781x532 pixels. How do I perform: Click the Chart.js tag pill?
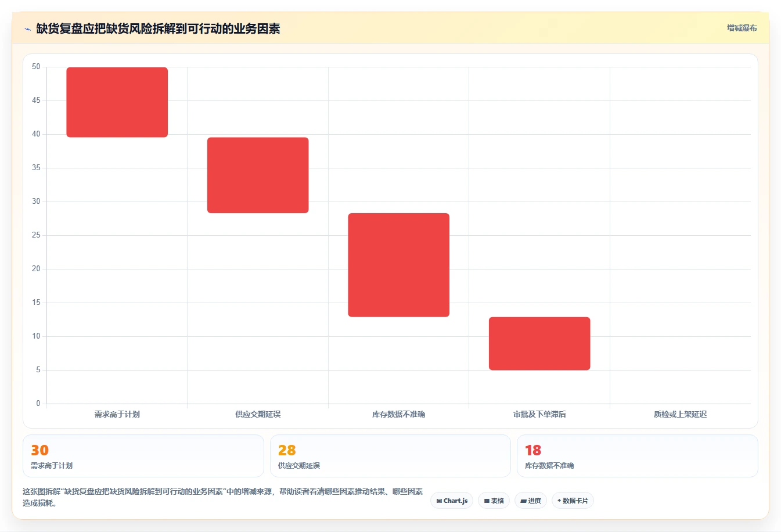452,501
